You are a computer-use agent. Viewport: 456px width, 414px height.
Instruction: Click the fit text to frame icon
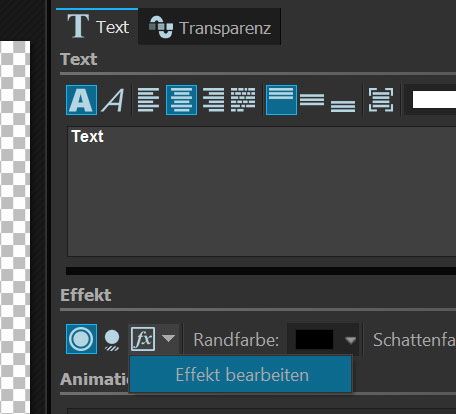381,100
